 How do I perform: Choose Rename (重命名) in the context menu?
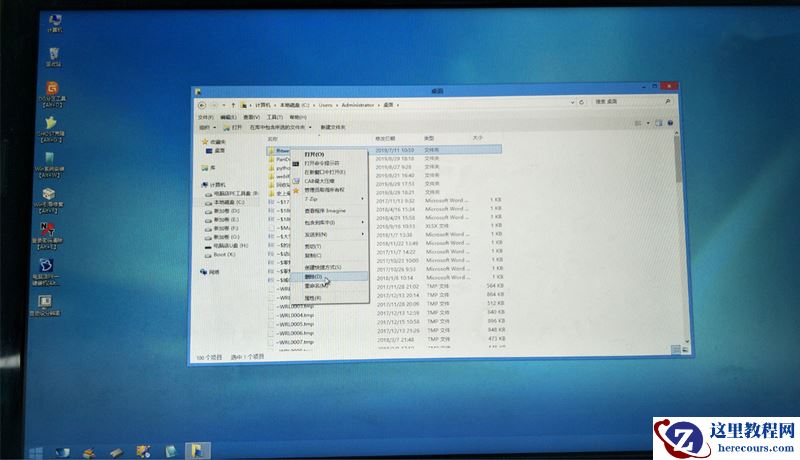329,286
